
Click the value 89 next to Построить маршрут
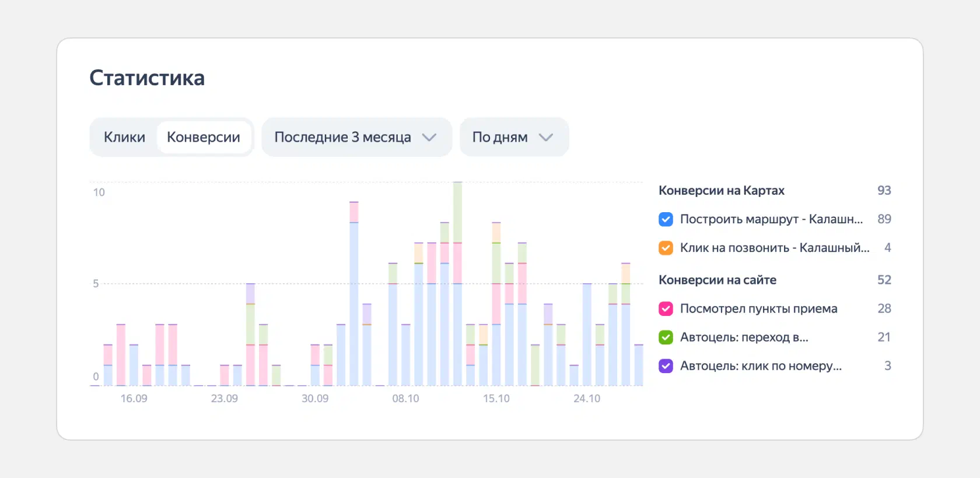click(884, 219)
